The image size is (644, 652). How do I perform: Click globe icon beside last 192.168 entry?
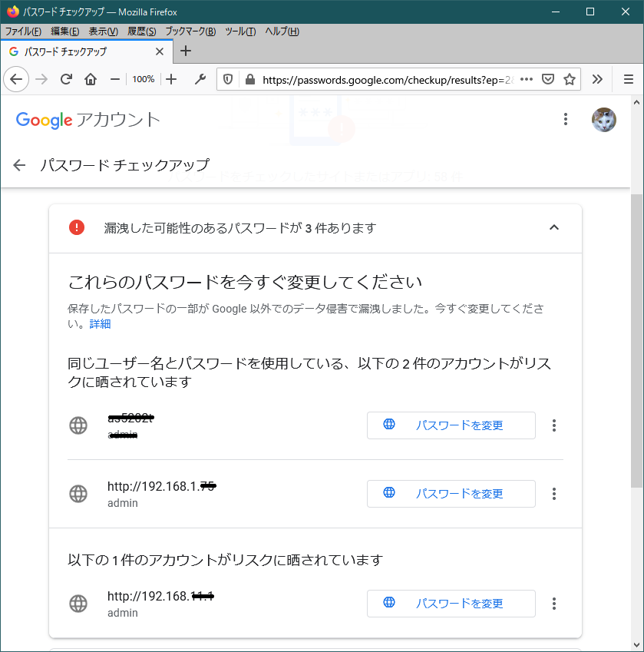click(x=78, y=604)
